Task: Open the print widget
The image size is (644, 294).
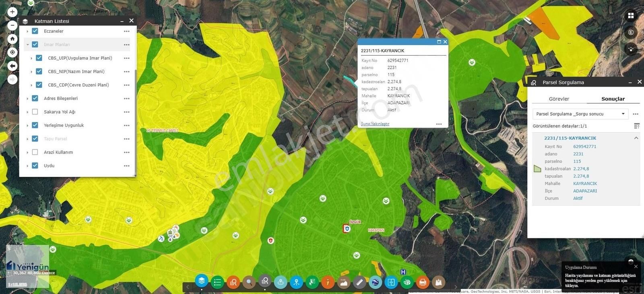Action: [x=423, y=282]
